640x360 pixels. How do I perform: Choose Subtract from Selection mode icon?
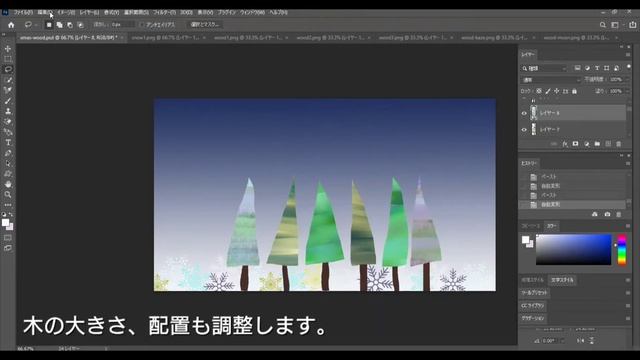point(70,25)
